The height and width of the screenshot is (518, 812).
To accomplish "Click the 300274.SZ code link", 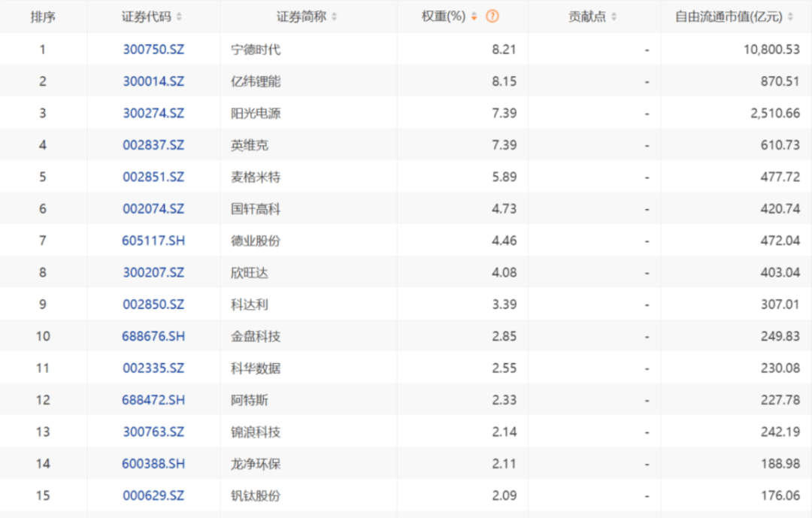I will click(x=153, y=114).
